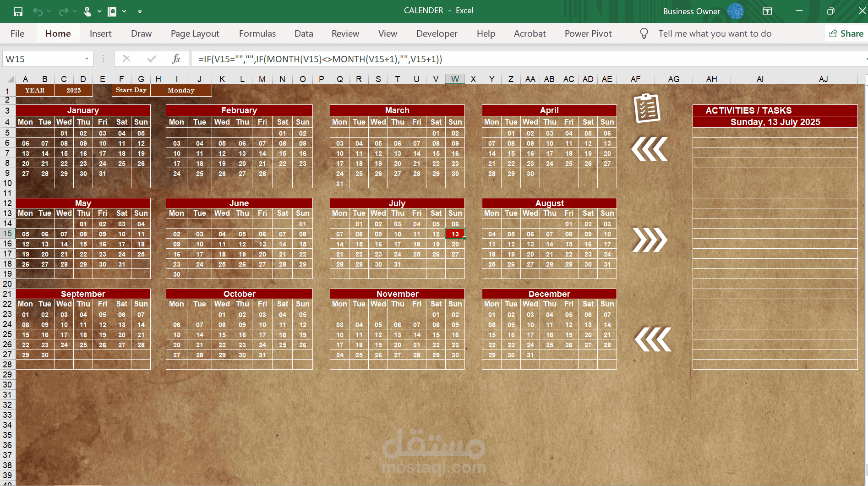The image size is (868, 486).
Task: Switch to the Insert tab
Action: [100, 33]
